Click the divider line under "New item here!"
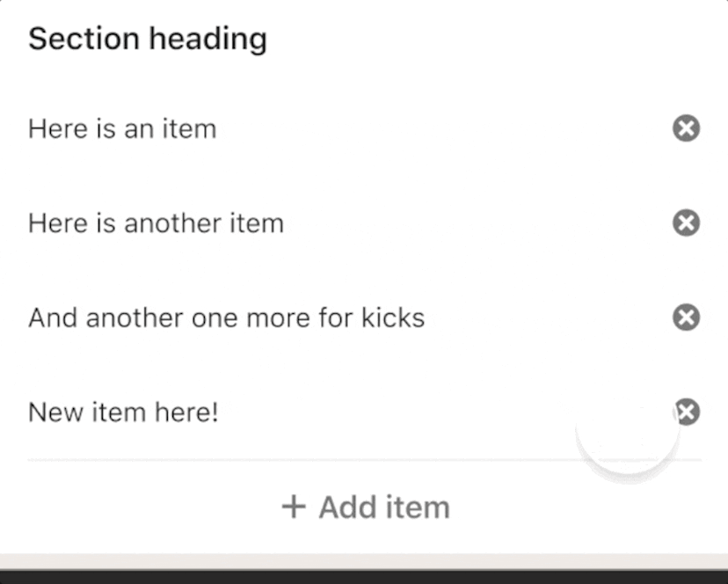Image resolution: width=728 pixels, height=584 pixels. [364, 457]
